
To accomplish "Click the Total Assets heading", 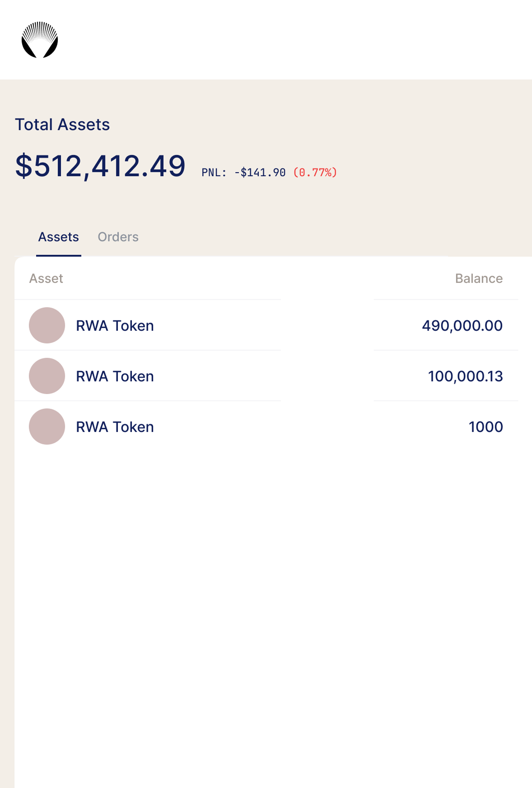I will (x=62, y=125).
